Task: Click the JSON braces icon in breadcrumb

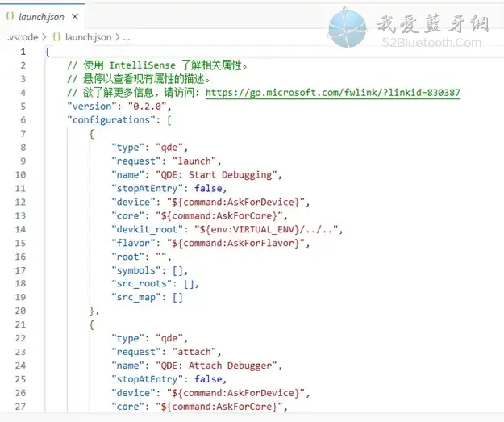Action: tap(56, 37)
